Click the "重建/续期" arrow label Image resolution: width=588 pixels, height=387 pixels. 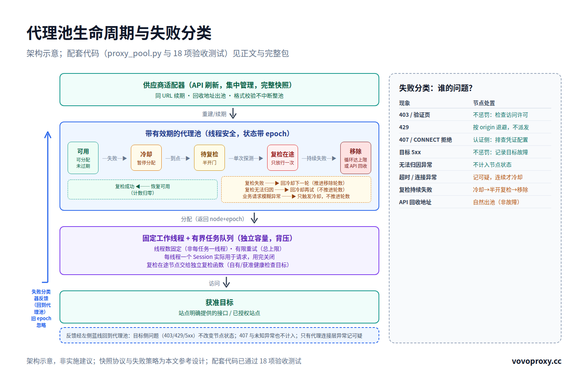click(214, 114)
